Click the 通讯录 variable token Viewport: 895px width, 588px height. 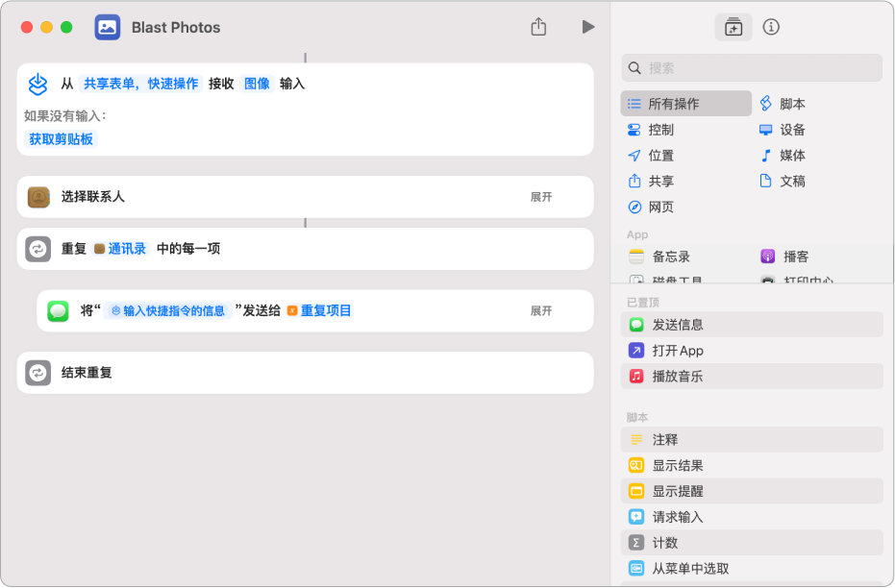click(120, 249)
